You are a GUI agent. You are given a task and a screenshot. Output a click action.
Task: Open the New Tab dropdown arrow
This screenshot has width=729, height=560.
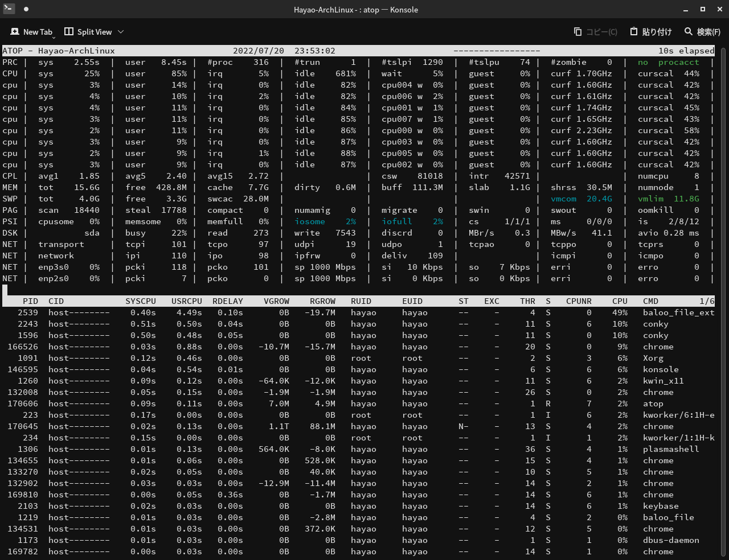[x=54, y=37]
